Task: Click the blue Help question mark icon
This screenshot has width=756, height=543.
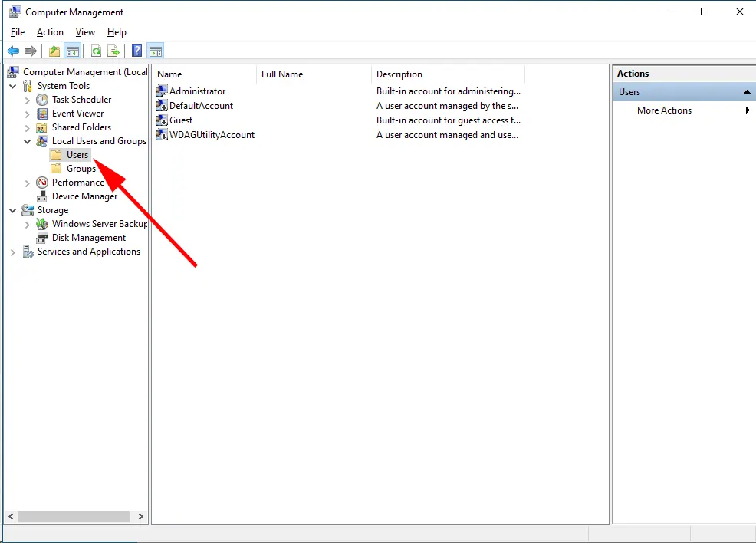Action: coord(137,51)
